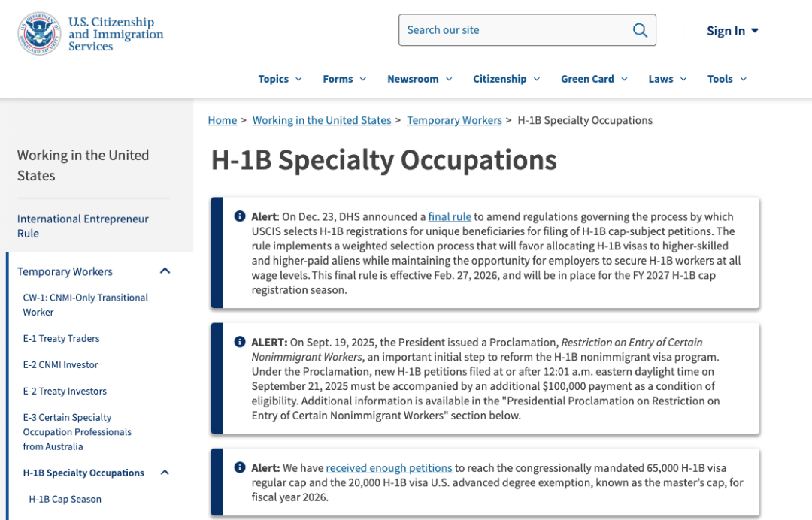
Task: Click the USCIS Homeland Security seal logo
Action: (x=39, y=34)
